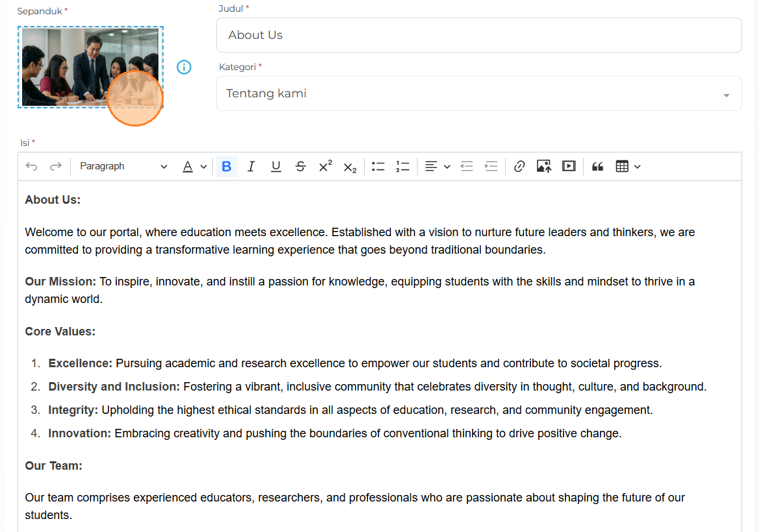Insert a block quote

(x=598, y=167)
